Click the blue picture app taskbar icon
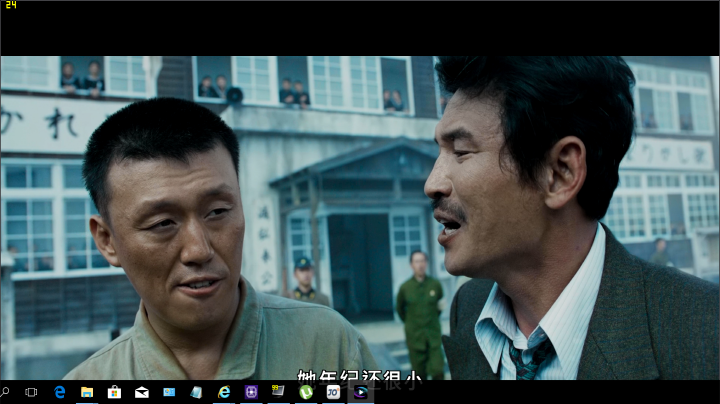The width and height of the screenshot is (720, 404). [x=169, y=392]
